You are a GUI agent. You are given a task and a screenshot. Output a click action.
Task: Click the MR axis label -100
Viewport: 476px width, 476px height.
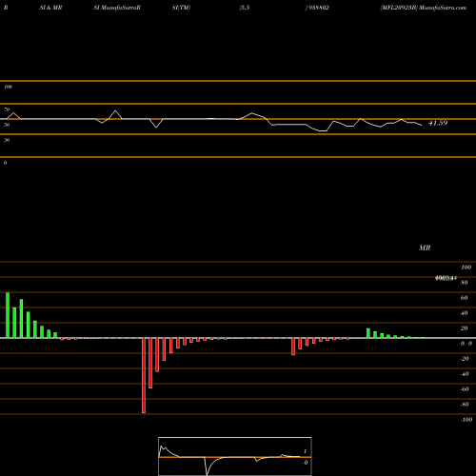[x=466, y=420]
